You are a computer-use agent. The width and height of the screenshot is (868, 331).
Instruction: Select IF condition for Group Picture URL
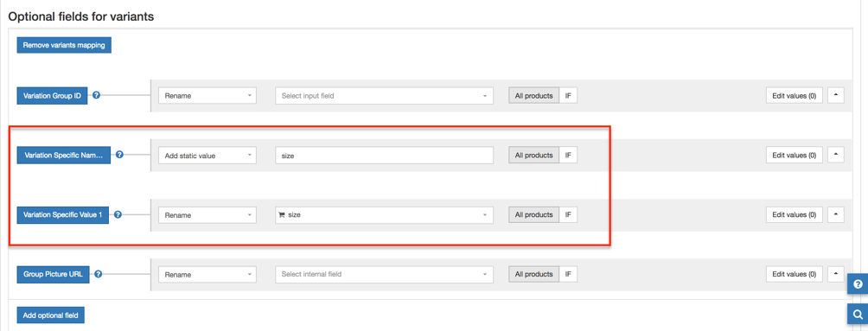pos(568,274)
